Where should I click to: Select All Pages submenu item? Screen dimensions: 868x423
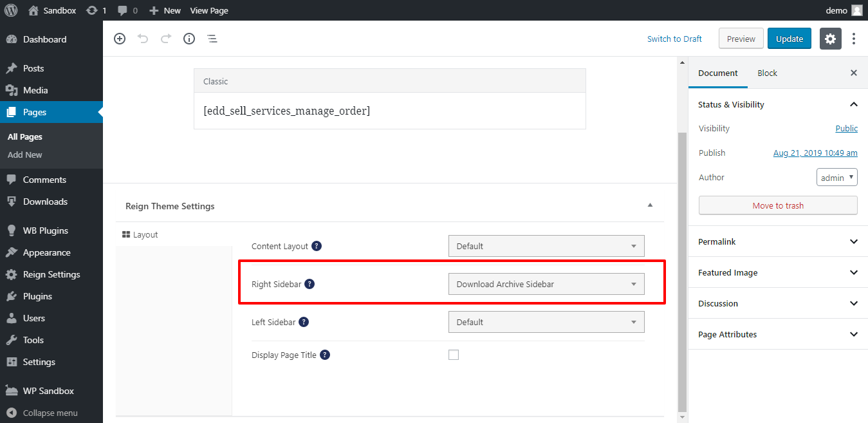click(x=25, y=136)
